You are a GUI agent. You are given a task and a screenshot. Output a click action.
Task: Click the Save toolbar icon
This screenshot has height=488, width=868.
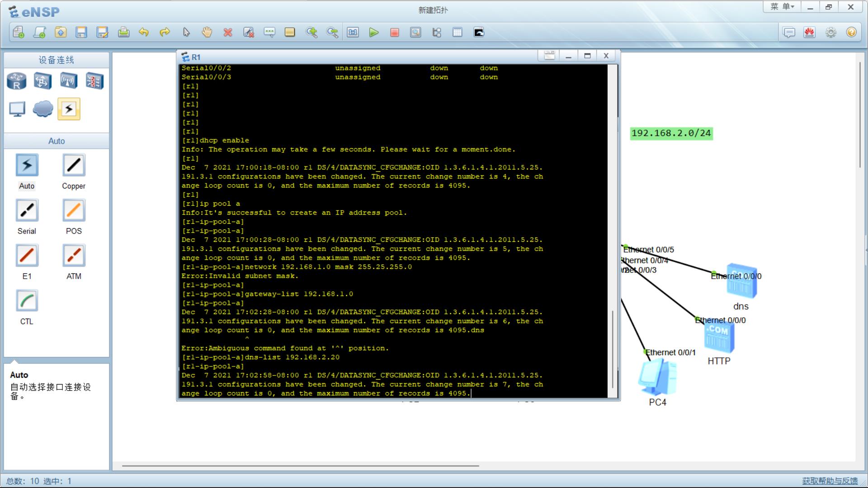coord(81,32)
